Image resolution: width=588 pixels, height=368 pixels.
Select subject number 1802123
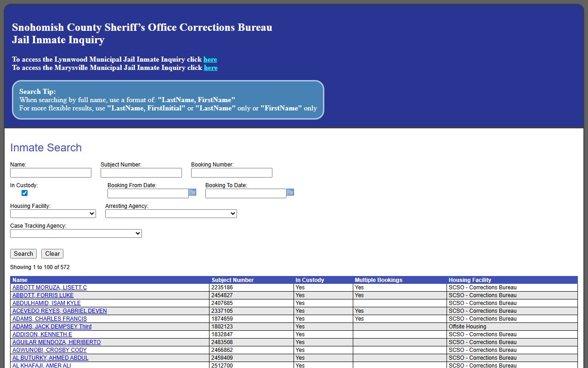pos(222,327)
